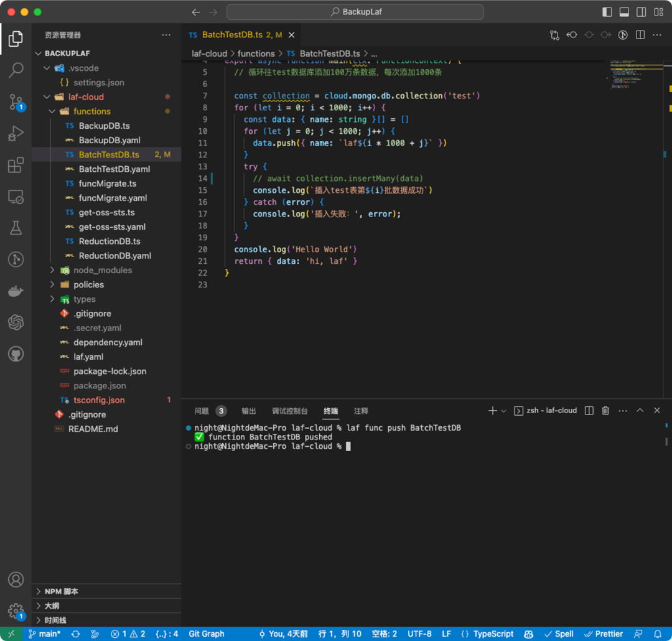Open the Accounts icon
This screenshot has height=641, width=672.
[x=16, y=579]
